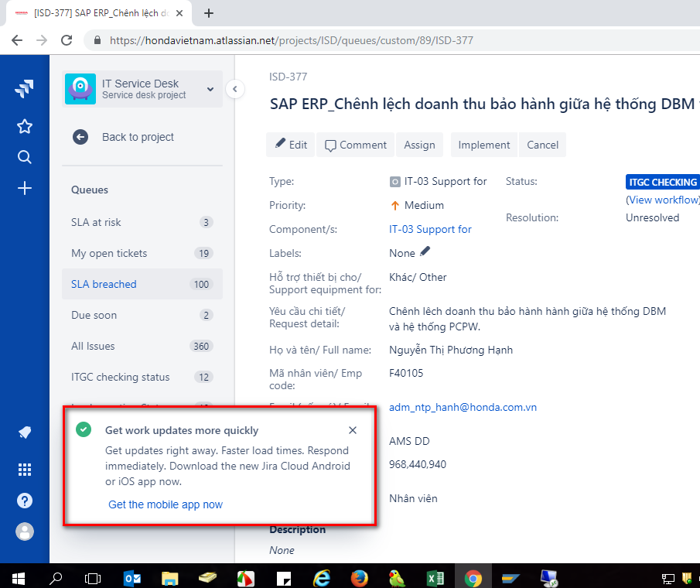The width and height of the screenshot is (700, 588).
Task: Click the Cancel workflow button
Action: tap(542, 145)
